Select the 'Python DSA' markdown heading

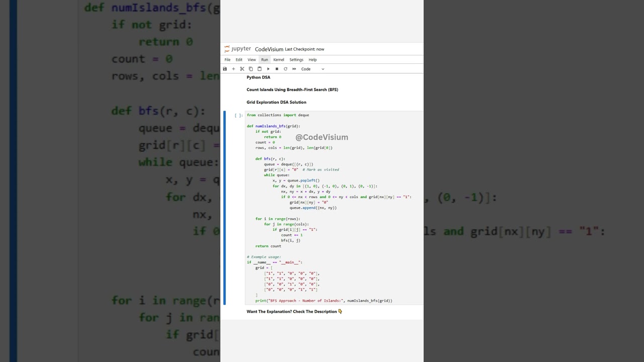click(258, 77)
